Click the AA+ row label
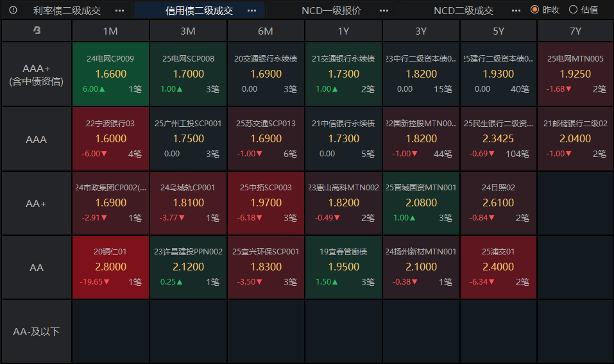614x364 pixels. (37, 203)
